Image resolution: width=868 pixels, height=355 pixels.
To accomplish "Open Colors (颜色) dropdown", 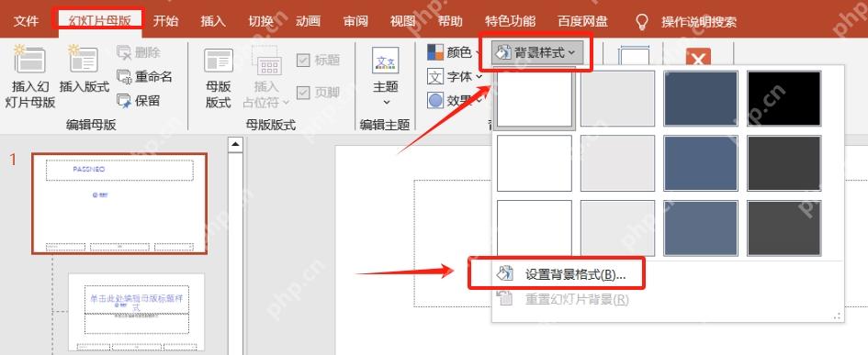I will click(x=454, y=52).
